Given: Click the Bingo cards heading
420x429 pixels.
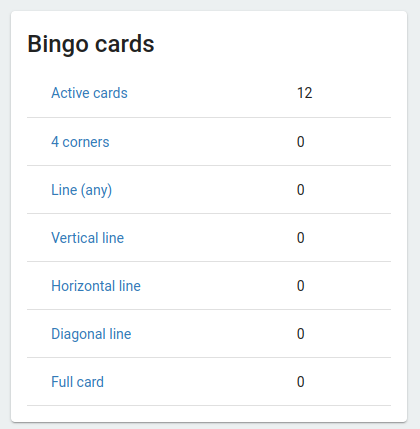Looking at the screenshot, I should tap(91, 44).
